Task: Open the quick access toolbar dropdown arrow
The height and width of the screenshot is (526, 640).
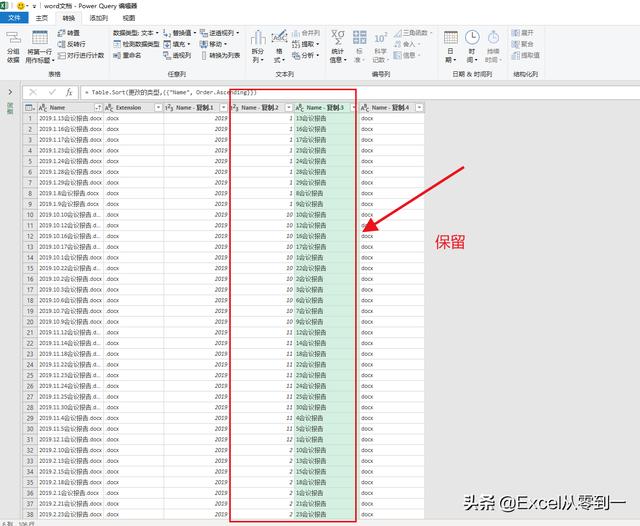Action: coord(34,6)
